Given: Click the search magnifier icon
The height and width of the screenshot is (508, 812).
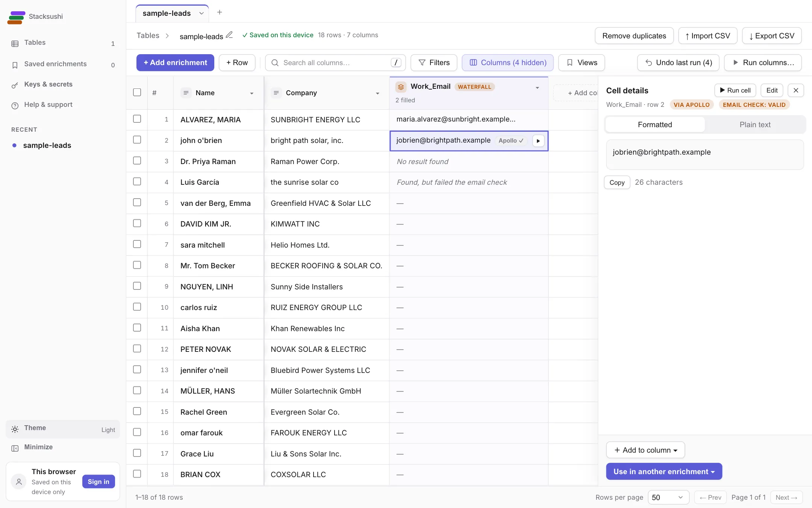Looking at the screenshot, I should [275, 63].
